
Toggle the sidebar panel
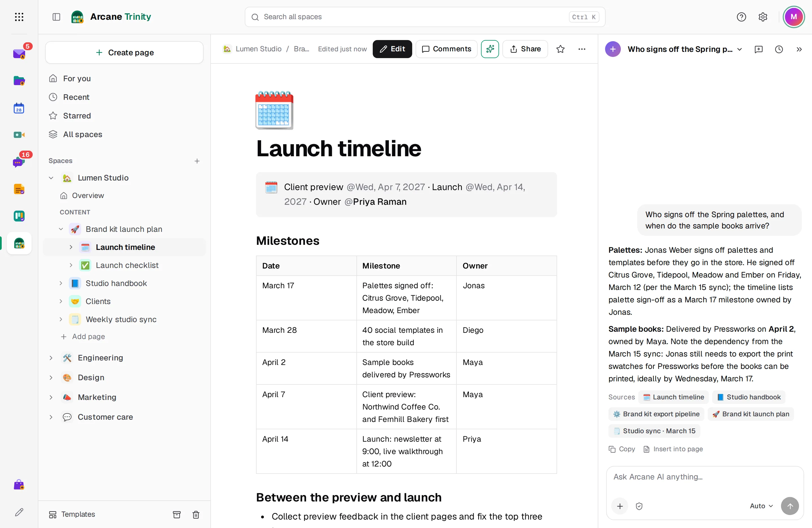pyautogui.click(x=56, y=17)
